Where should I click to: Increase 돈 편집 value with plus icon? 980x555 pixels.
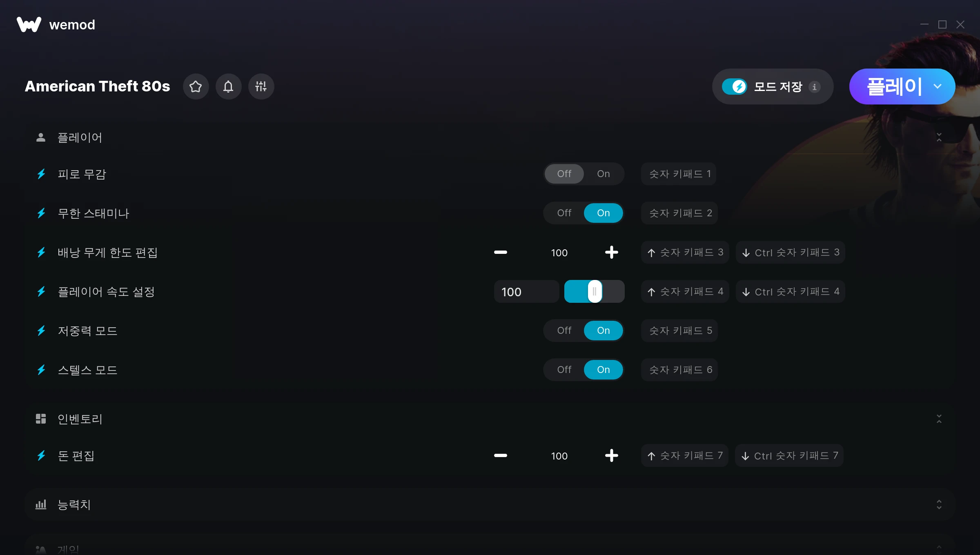(x=611, y=455)
